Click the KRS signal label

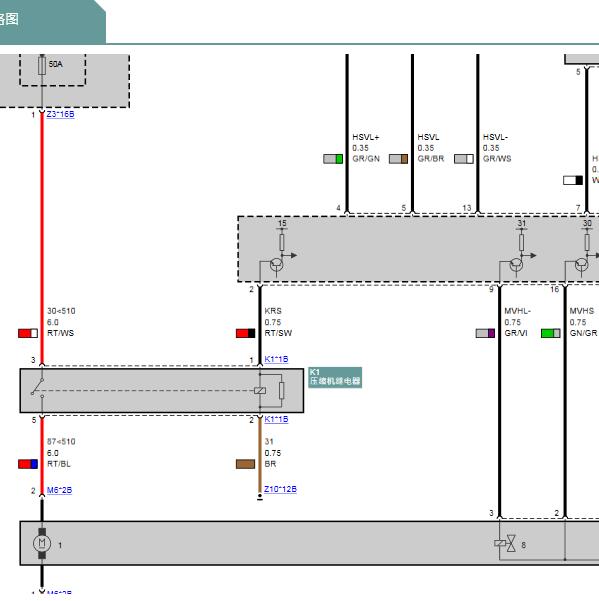273,311
